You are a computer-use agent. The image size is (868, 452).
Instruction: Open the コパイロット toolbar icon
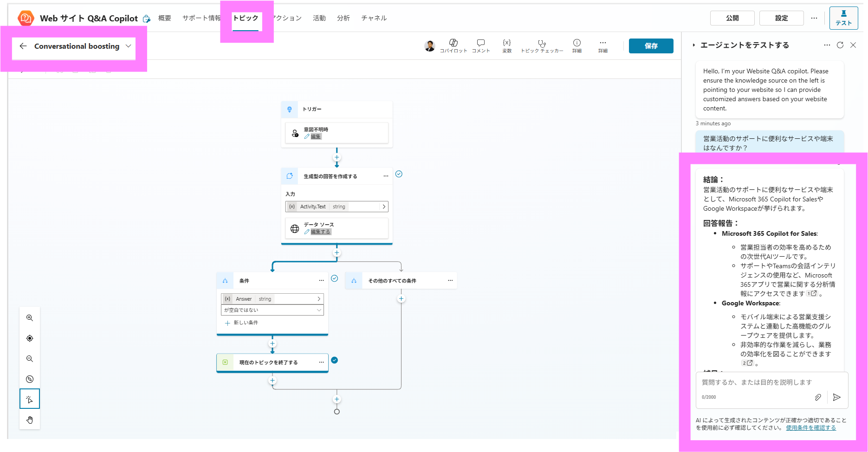[x=453, y=45]
